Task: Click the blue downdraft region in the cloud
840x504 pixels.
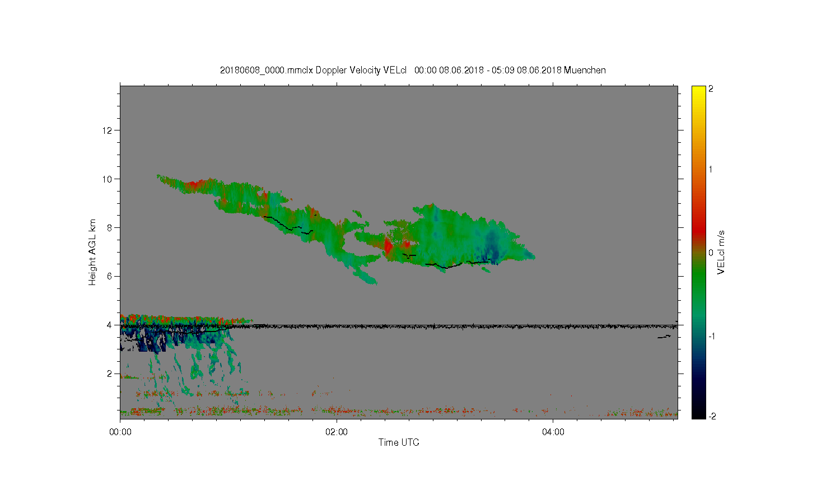Action: click(493, 246)
